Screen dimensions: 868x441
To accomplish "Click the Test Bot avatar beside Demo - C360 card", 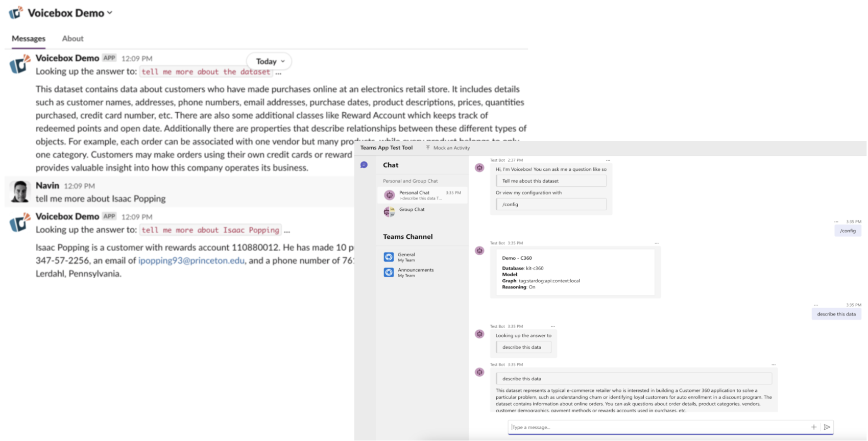I will coord(479,251).
